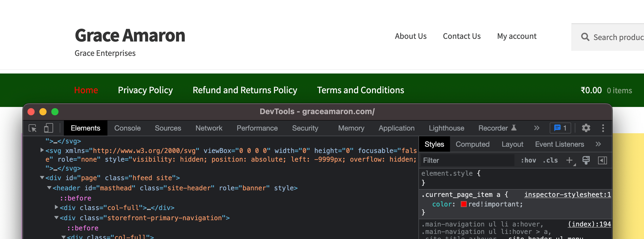
Task: Click the site search magnifier icon
Action: point(585,37)
